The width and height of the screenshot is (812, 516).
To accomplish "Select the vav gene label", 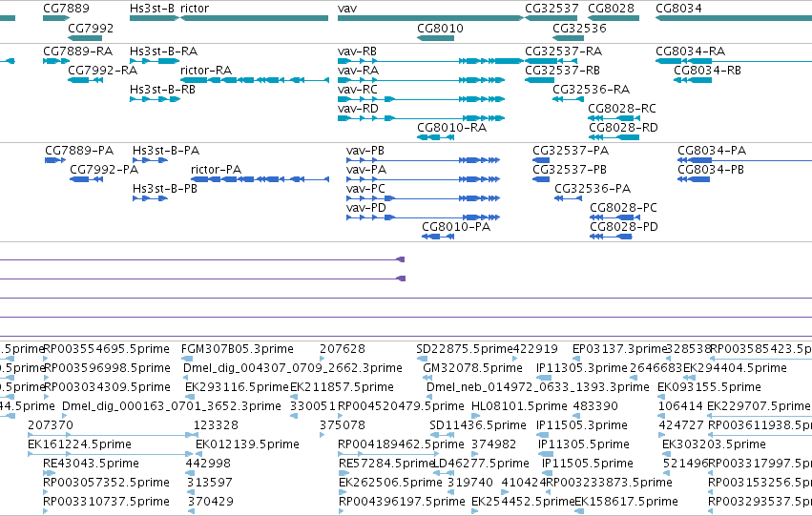I will tap(347, 9).
